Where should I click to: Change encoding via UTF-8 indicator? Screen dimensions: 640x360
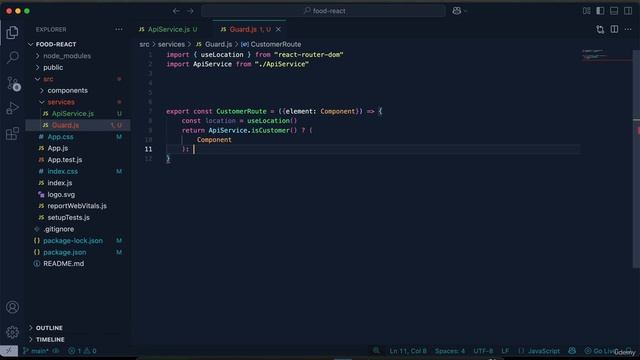(483, 351)
